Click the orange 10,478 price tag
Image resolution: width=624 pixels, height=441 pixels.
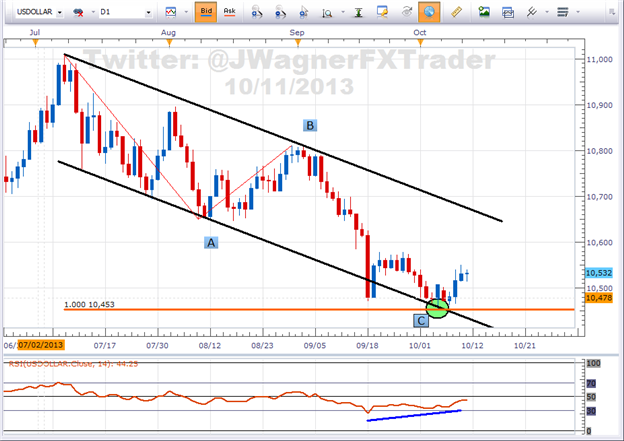point(599,298)
